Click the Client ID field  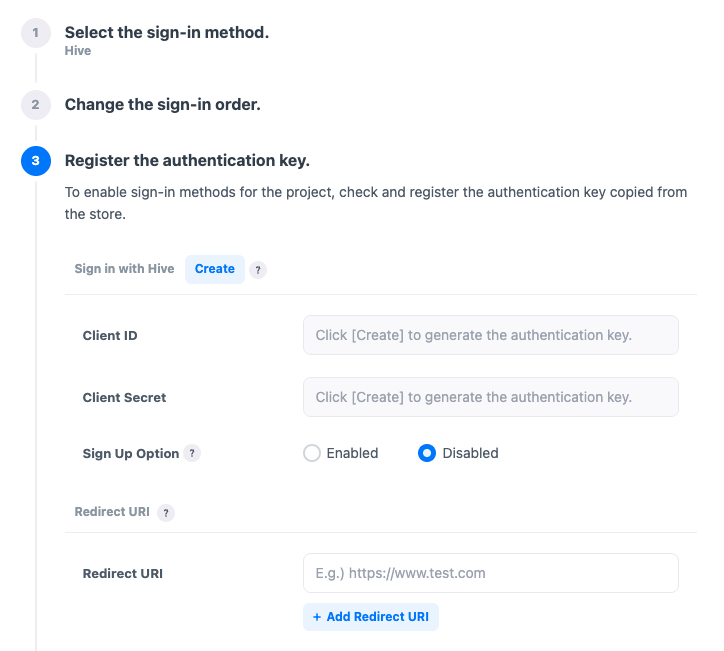click(x=490, y=335)
